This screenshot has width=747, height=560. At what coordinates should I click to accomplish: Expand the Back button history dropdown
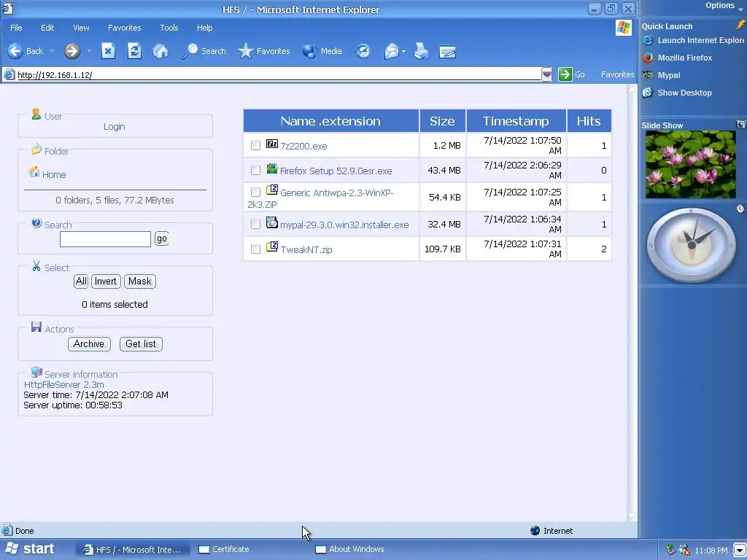pyautogui.click(x=52, y=51)
